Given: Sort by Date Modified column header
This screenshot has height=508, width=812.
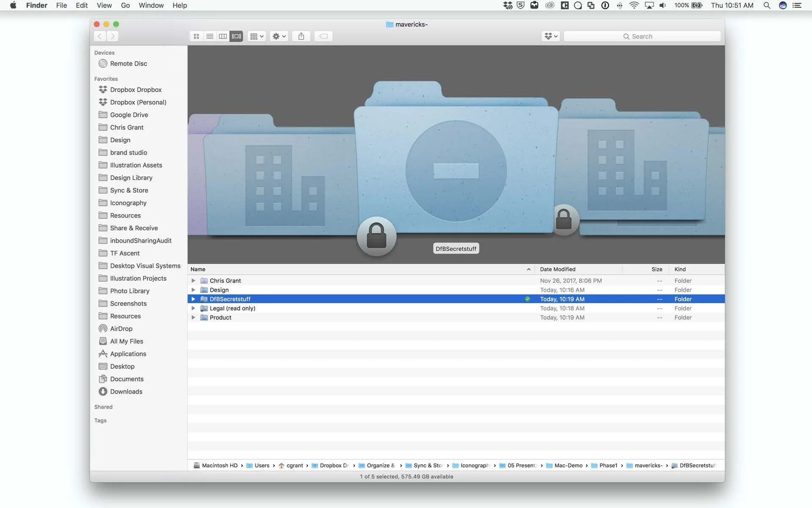Looking at the screenshot, I should coord(578,269).
